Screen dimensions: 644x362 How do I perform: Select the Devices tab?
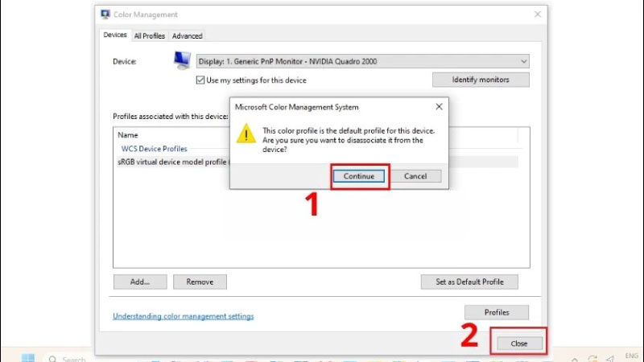point(115,35)
